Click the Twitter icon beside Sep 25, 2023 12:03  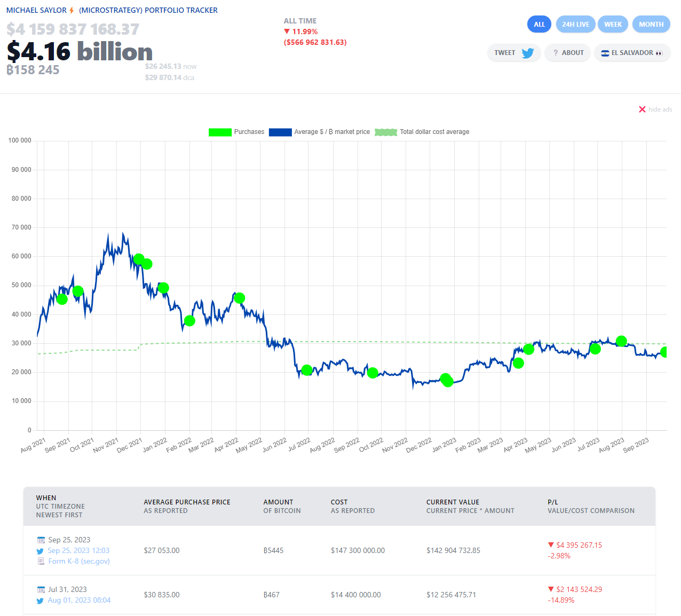[39, 551]
